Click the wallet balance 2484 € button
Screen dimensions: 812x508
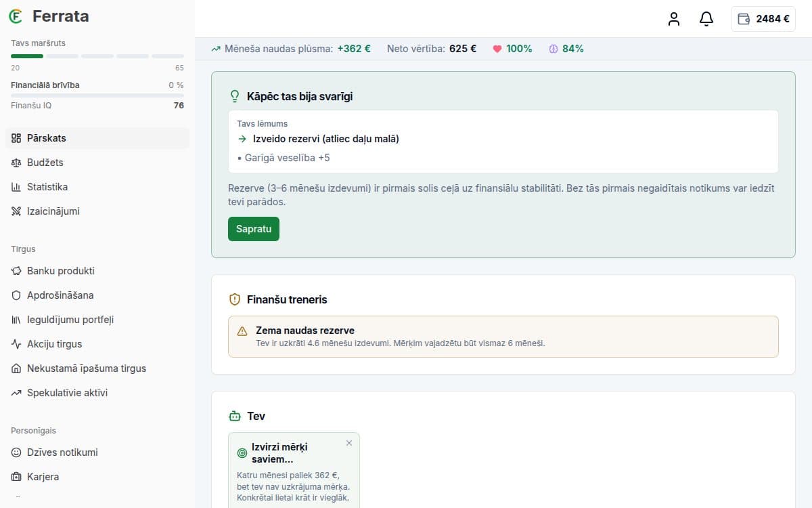click(x=763, y=19)
